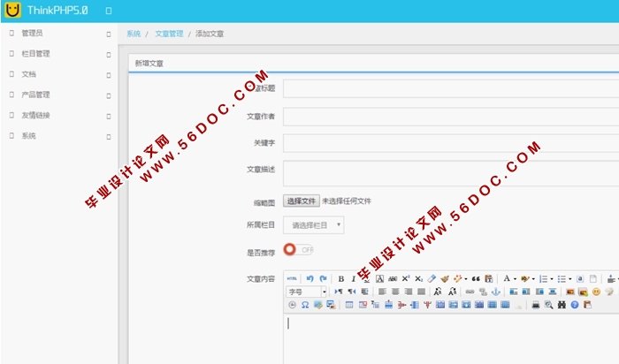Click the HTML source mode icon
The height and width of the screenshot is (364, 619).
tap(292, 279)
